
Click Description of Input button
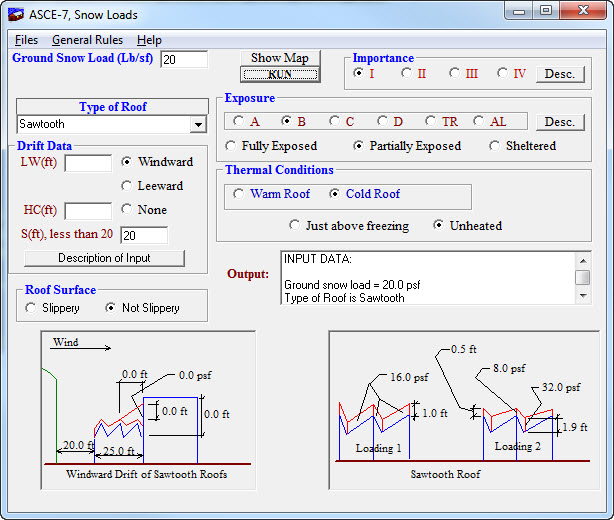104,258
